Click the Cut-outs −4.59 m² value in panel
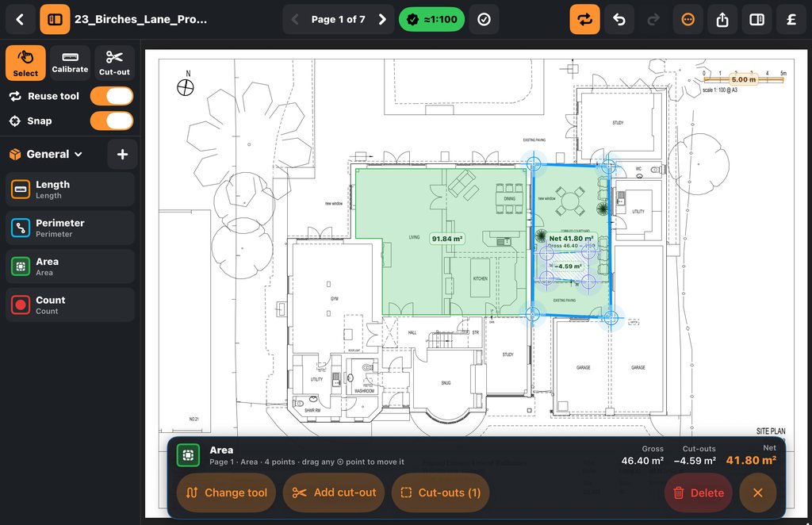This screenshot has height=525, width=812. point(695,460)
